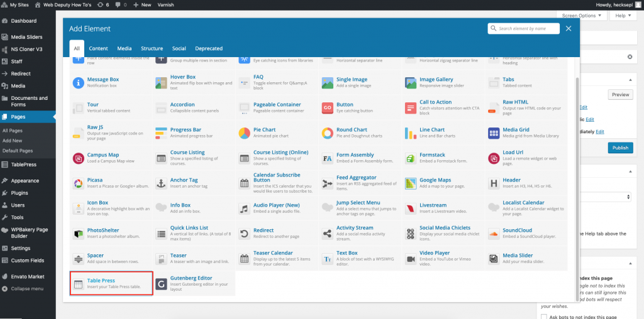Viewport: 644px width, 319px height.
Task: Open the Dashboard sidebar menu
Action: [x=28, y=21]
